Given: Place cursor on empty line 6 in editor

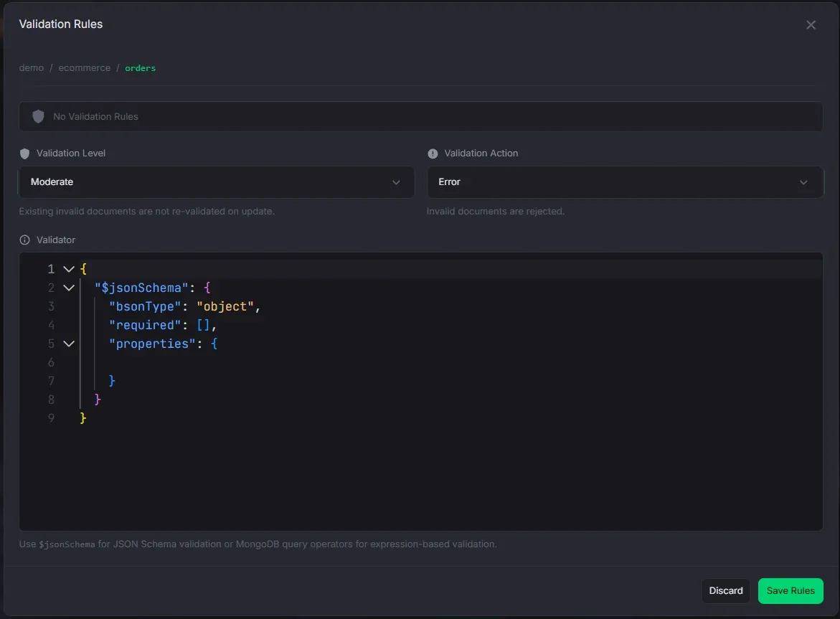Looking at the screenshot, I should point(287,362).
